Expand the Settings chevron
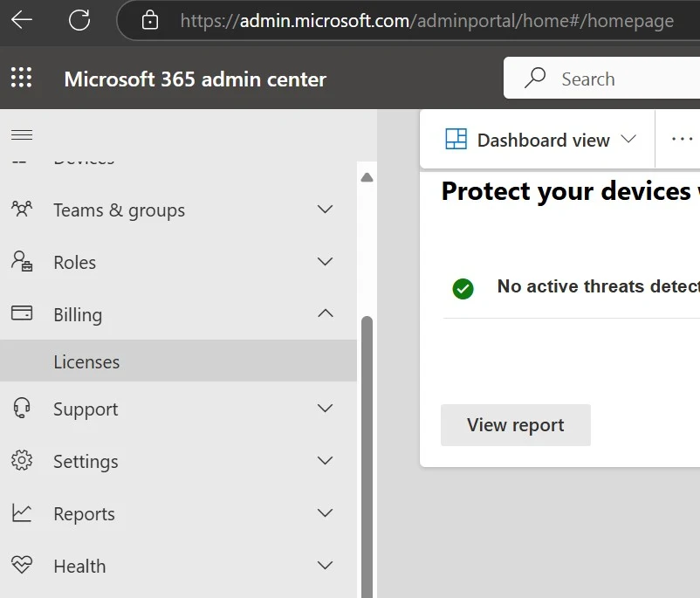Image resolution: width=700 pixels, height=598 pixels. [x=325, y=460]
